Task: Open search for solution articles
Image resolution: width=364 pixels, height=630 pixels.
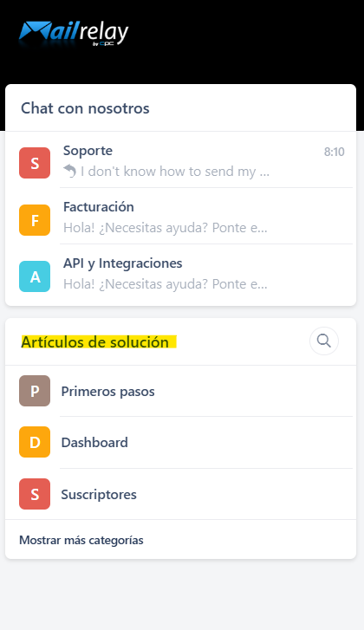Action: pos(324,341)
